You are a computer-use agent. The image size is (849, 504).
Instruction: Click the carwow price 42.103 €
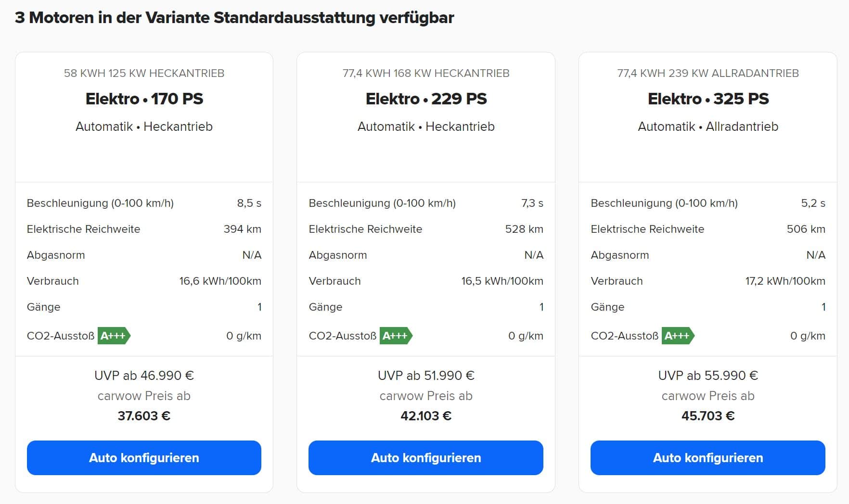[x=426, y=416]
